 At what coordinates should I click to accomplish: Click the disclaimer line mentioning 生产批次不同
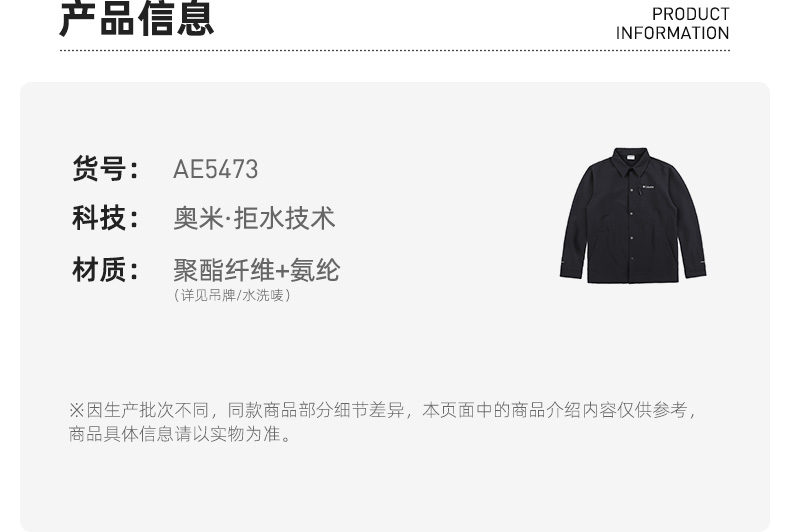click(383, 410)
